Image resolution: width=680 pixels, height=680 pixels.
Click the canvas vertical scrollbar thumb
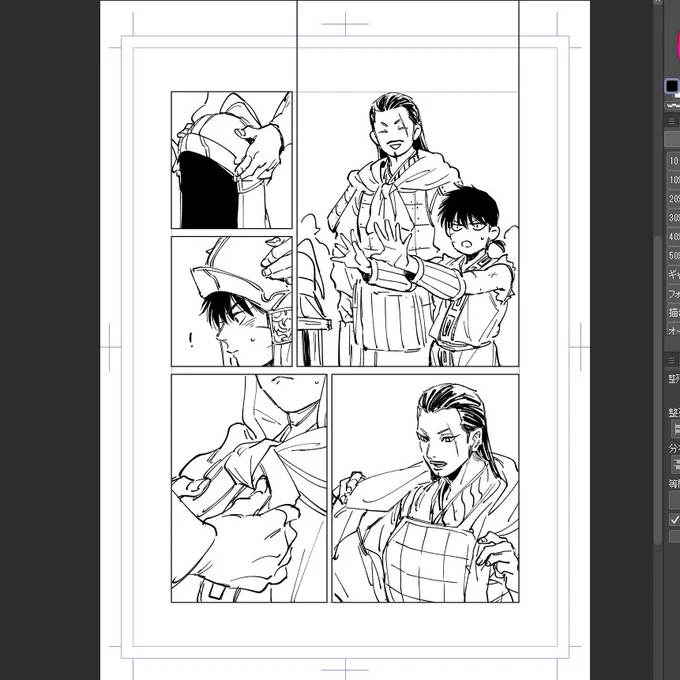658,390
